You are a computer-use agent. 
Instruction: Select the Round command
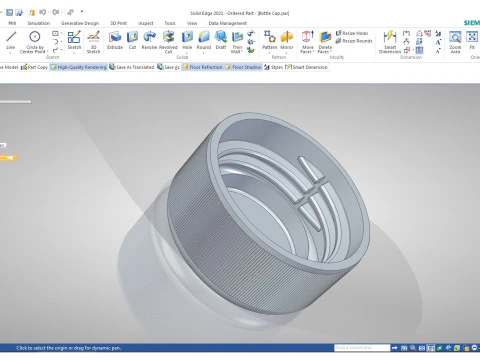coord(204,40)
